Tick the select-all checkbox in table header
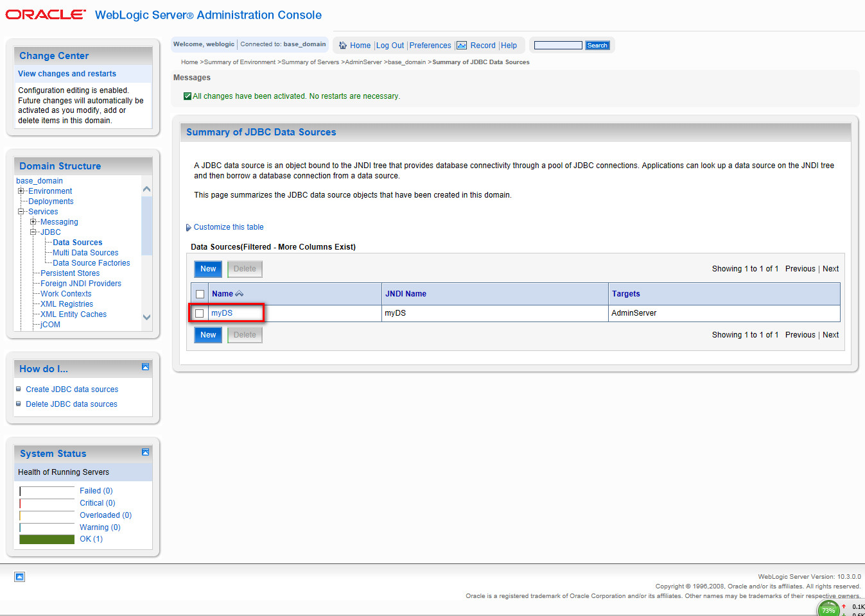Viewport: 865px width, 616px height. pos(200,294)
